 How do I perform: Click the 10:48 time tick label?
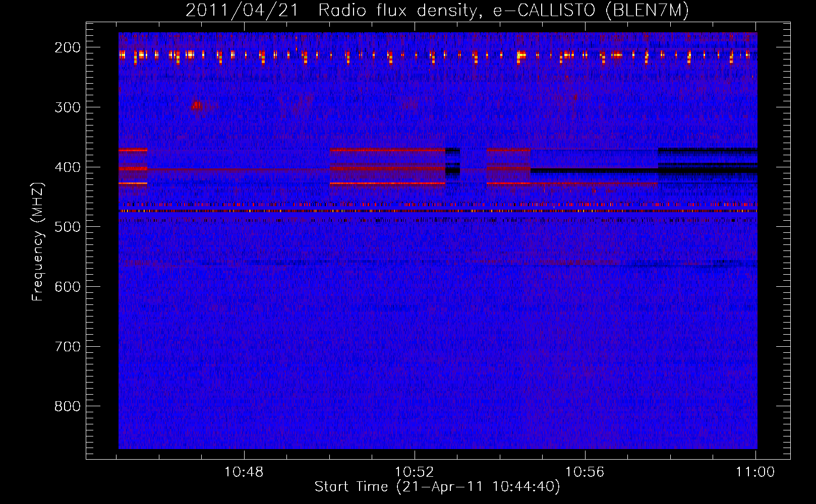(244, 472)
